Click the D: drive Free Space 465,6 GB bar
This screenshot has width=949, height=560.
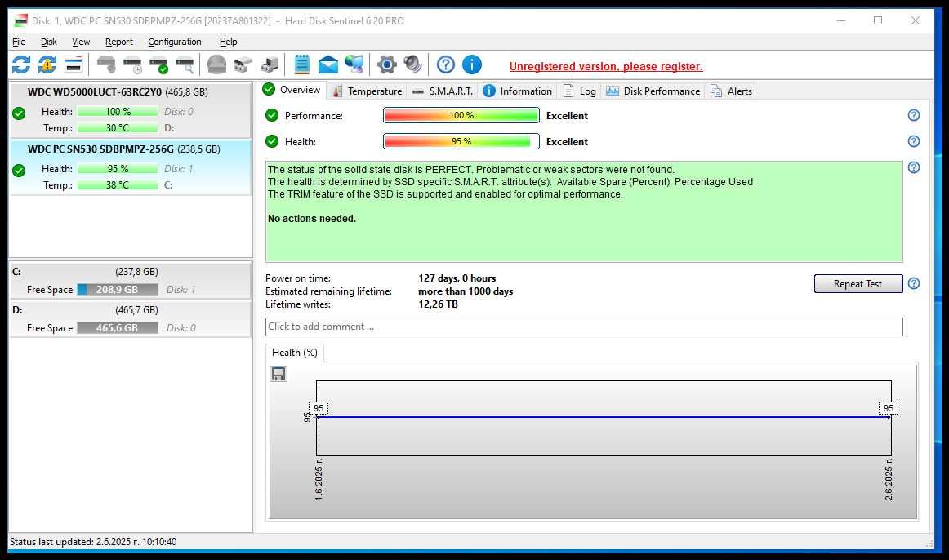[118, 328]
